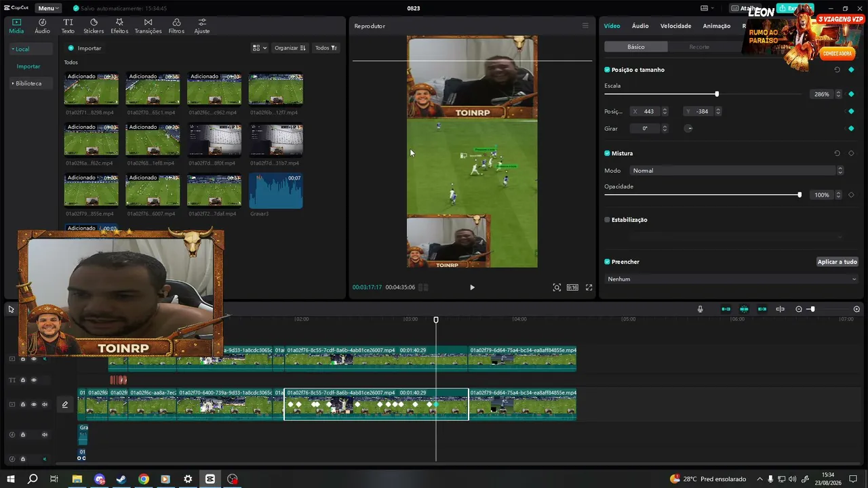Click the Escala slider handle
This screenshot has width=868, height=488.
click(x=717, y=94)
